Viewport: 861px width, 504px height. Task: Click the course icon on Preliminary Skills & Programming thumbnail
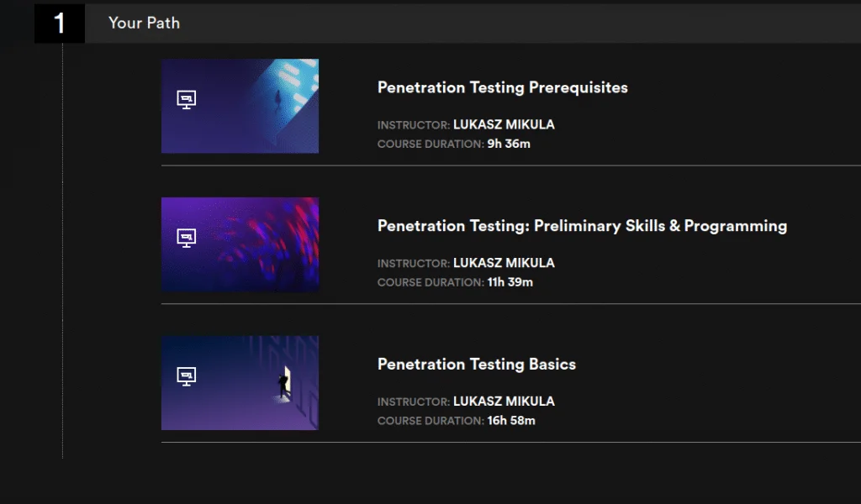tap(187, 238)
